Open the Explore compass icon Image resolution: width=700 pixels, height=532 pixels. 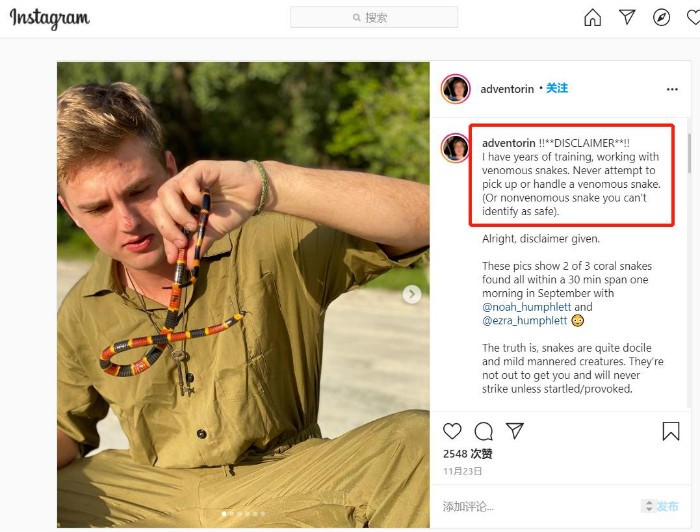[x=661, y=18]
